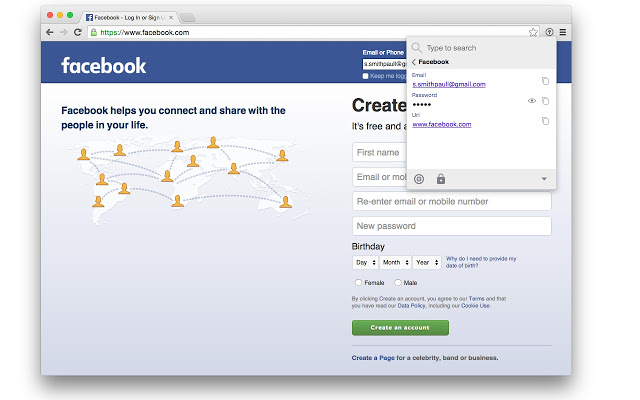Open the Create a Page link
This screenshot has width=640, height=400.
(x=373, y=358)
